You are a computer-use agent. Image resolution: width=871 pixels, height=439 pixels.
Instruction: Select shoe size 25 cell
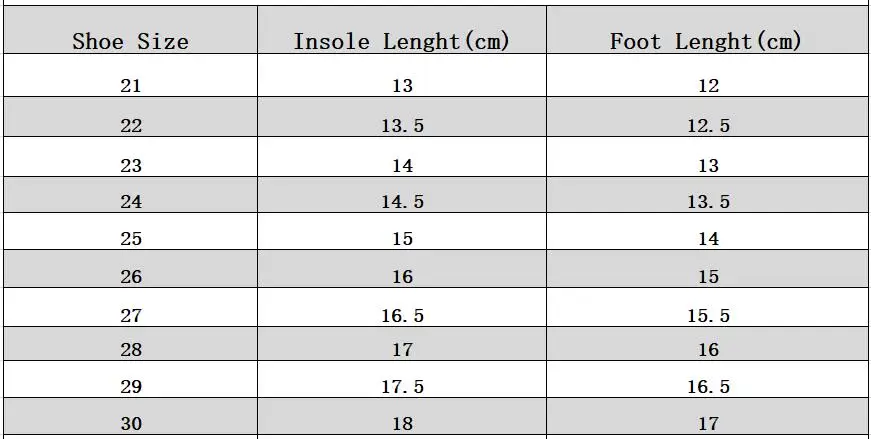131,239
